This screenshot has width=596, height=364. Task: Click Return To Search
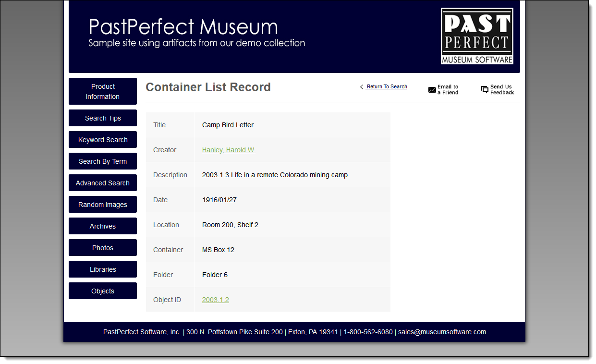click(x=386, y=86)
